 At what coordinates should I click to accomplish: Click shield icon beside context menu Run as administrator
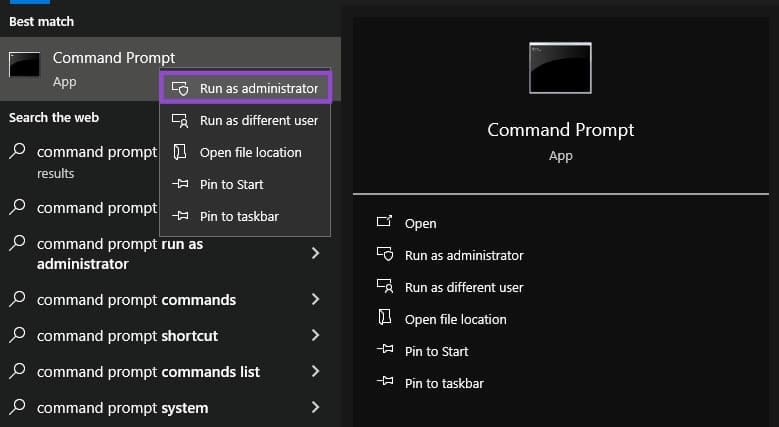pos(180,88)
